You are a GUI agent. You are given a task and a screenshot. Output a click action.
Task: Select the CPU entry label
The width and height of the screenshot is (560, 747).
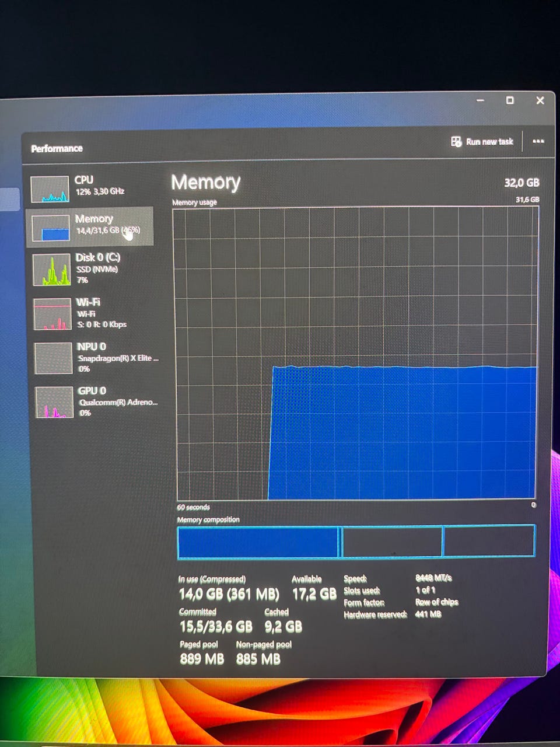coord(84,180)
